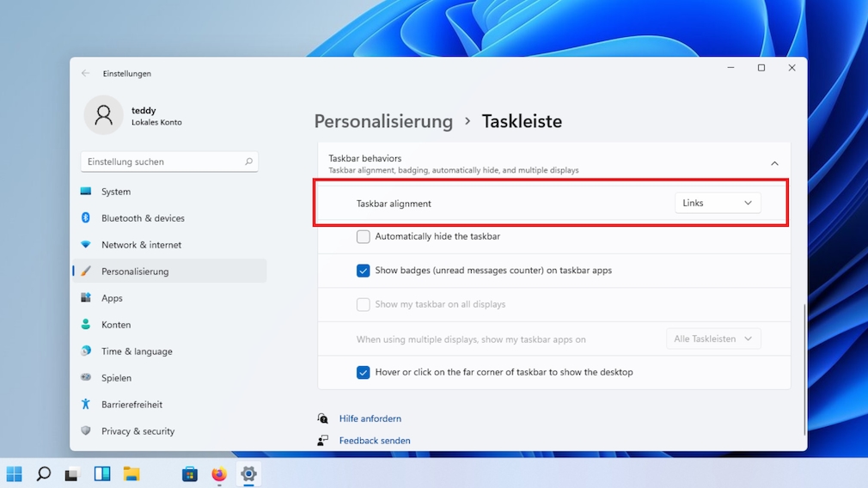Click the search magnifier in Einstellung suchen
Screen dimensions: 868x488
(x=248, y=162)
